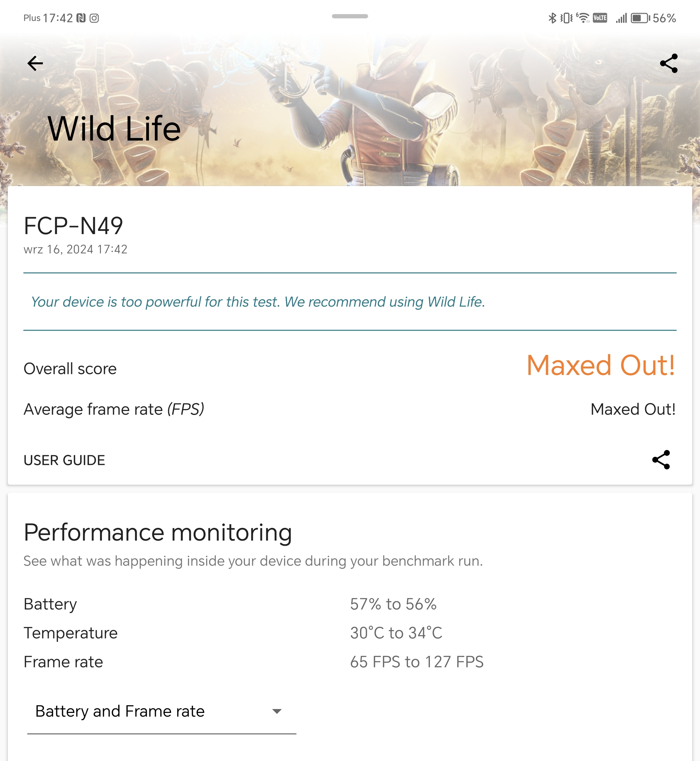Tap the vibrate mode status icon
This screenshot has height=761, width=700.
(567, 18)
